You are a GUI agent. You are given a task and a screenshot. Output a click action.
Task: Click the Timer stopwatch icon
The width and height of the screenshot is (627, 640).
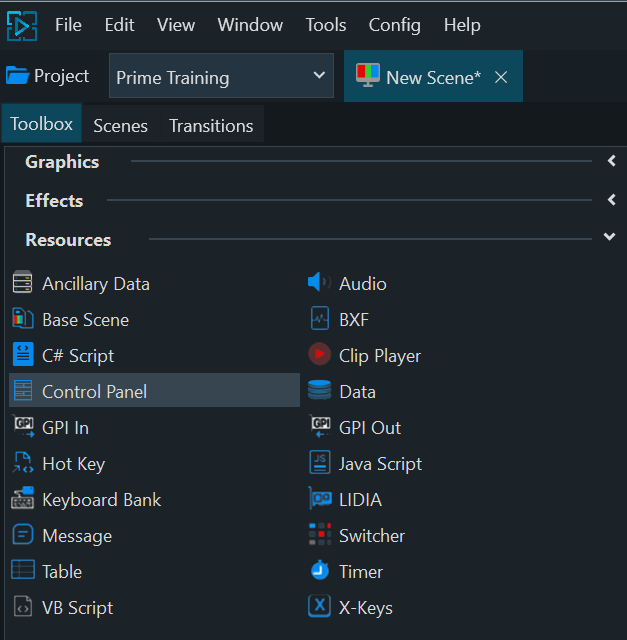point(319,571)
